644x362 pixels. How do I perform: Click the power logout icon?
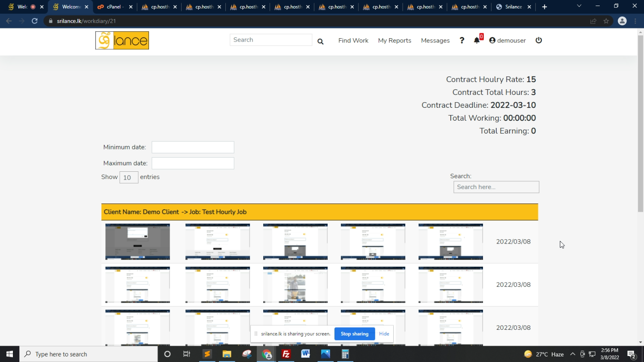[539, 40]
